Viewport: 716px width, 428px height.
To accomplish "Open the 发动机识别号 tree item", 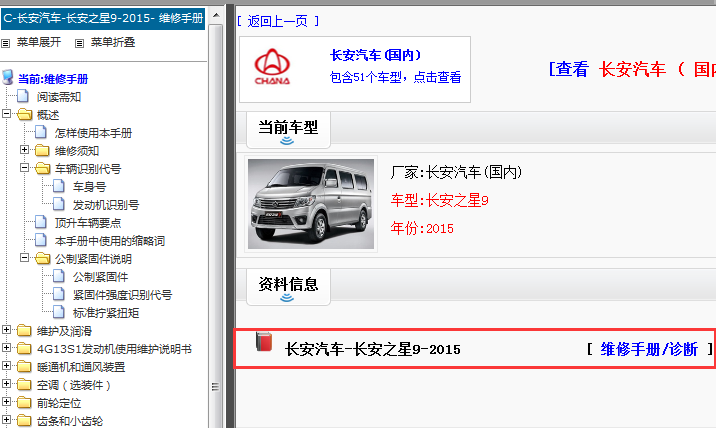I will click(106, 205).
